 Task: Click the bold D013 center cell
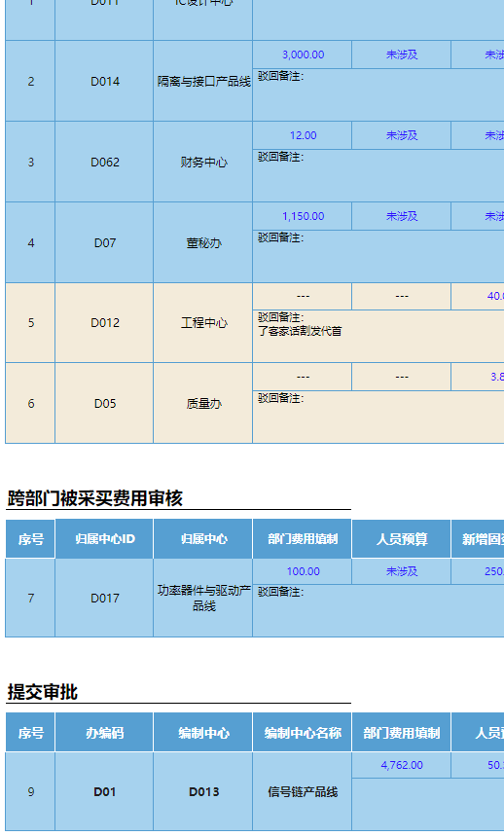203,791
